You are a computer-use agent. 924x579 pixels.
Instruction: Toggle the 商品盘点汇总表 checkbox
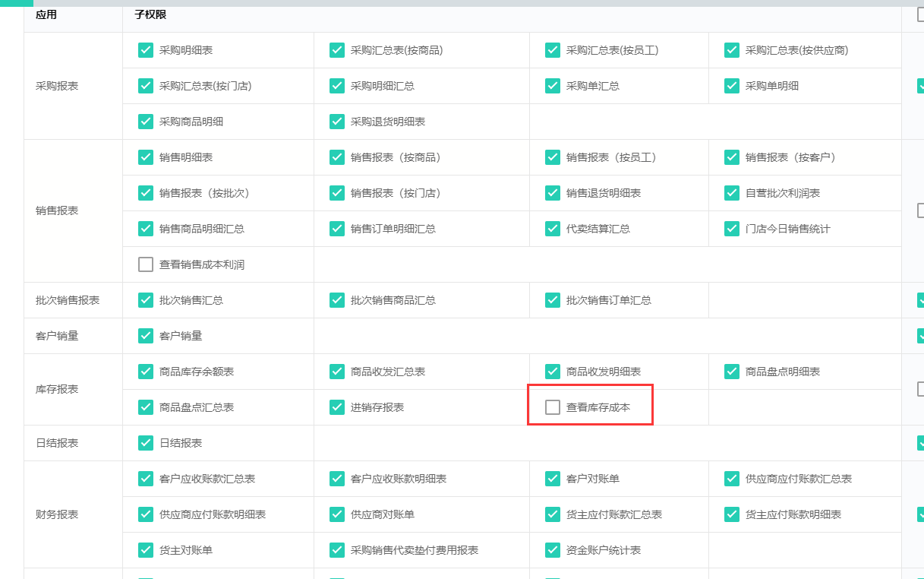click(x=146, y=407)
